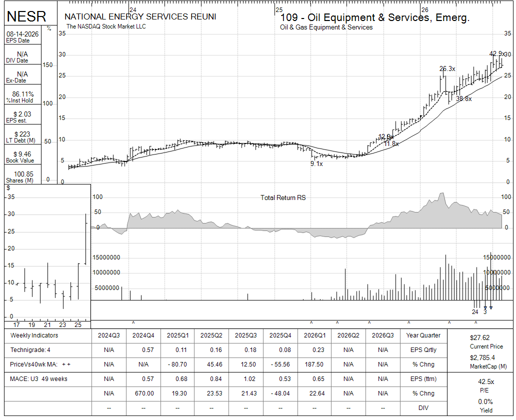Screen dimensions: 516x420
Task: Click the 187.50 % Chng cell for 2026Q1
Action: (x=314, y=364)
